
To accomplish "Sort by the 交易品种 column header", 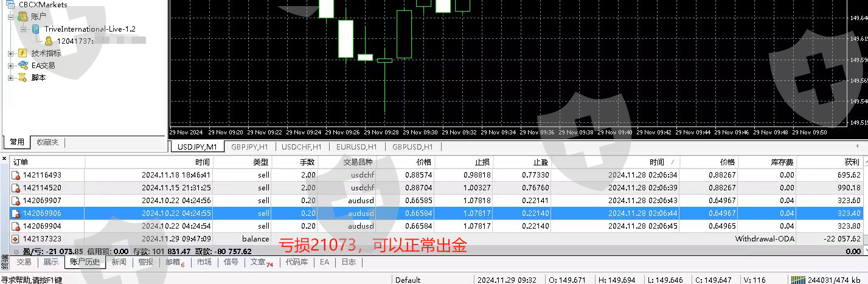I will [347, 162].
